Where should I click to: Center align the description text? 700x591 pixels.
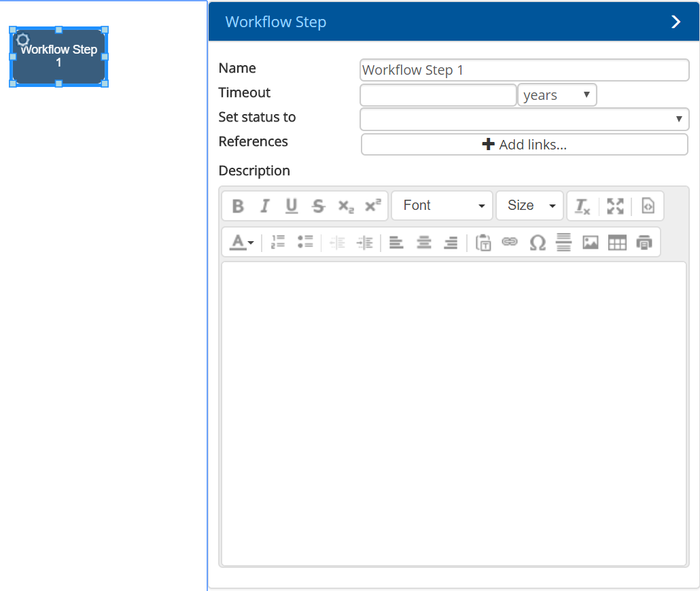[424, 243]
